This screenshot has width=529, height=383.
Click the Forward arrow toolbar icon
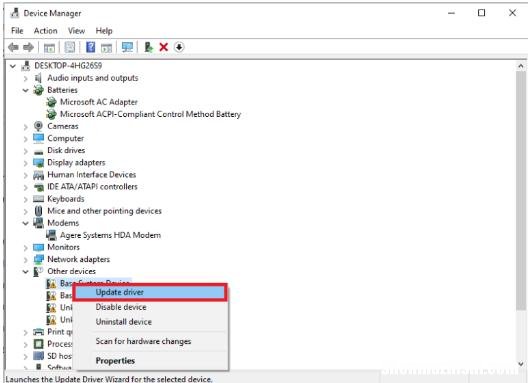(28, 47)
